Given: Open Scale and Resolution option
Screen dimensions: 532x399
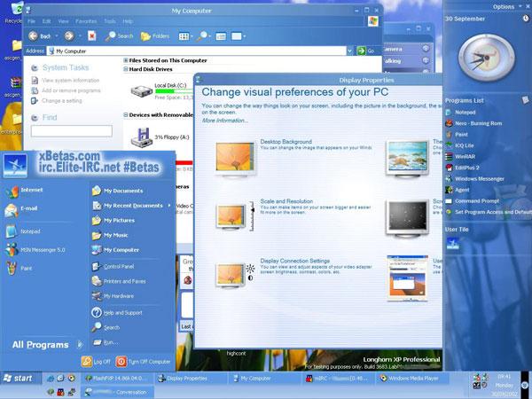Looking at the screenshot, I should tap(286, 201).
